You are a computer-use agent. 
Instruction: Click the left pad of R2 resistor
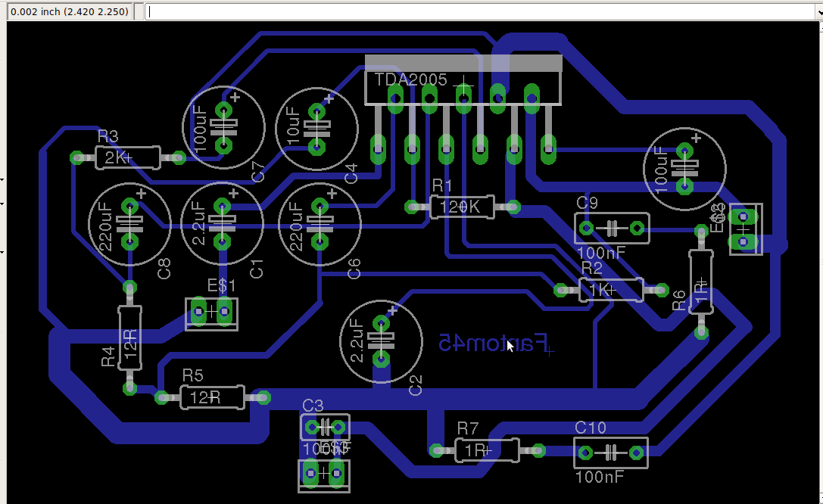click(x=560, y=290)
